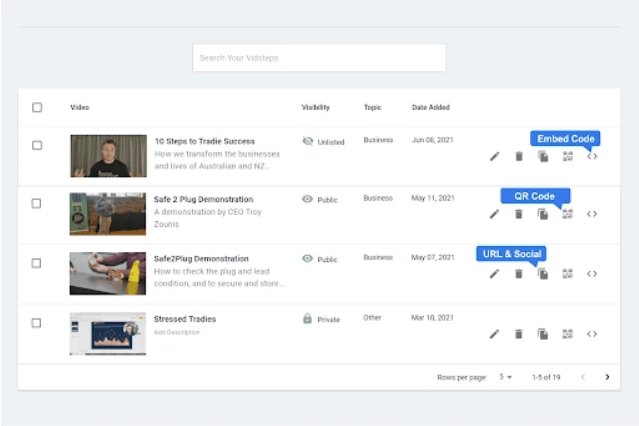The height and width of the screenshot is (426, 639).
Task: Go to next page of videos
Action: coord(606,377)
